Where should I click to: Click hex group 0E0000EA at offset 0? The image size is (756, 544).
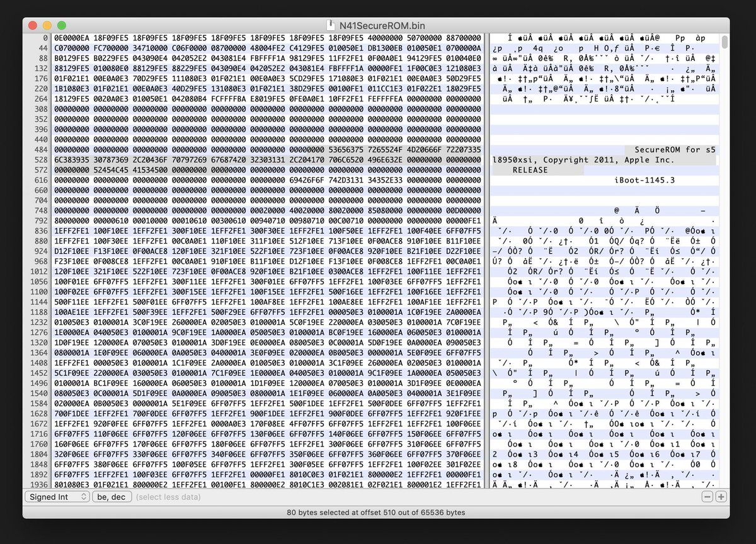pyautogui.click(x=72, y=38)
